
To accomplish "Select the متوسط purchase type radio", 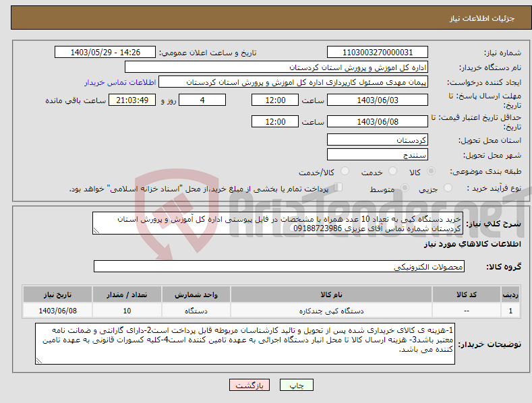I will (x=405, y=187).
